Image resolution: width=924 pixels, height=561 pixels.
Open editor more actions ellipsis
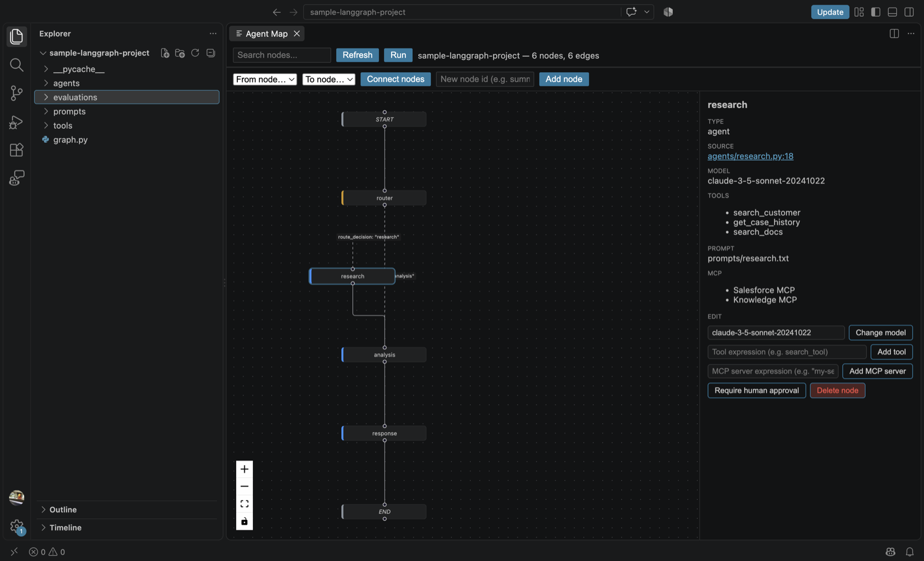pyautogui.click(x=911, y=34)
